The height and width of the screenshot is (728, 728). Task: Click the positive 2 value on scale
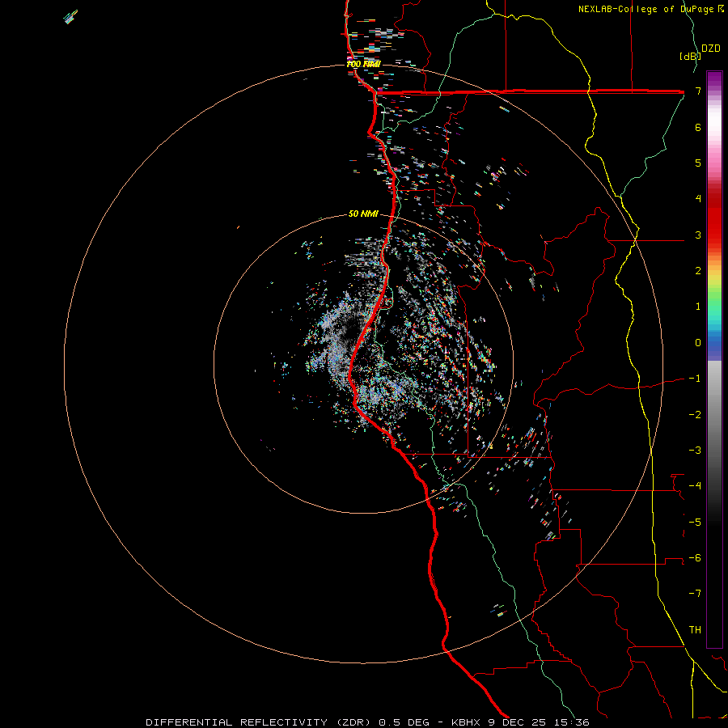698,271
